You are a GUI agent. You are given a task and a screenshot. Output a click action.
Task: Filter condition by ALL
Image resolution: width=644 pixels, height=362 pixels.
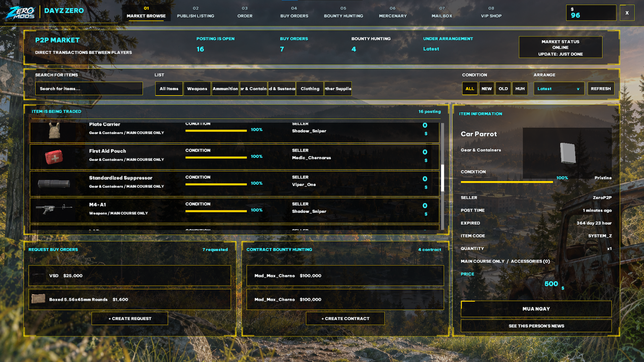coord(470,88)
